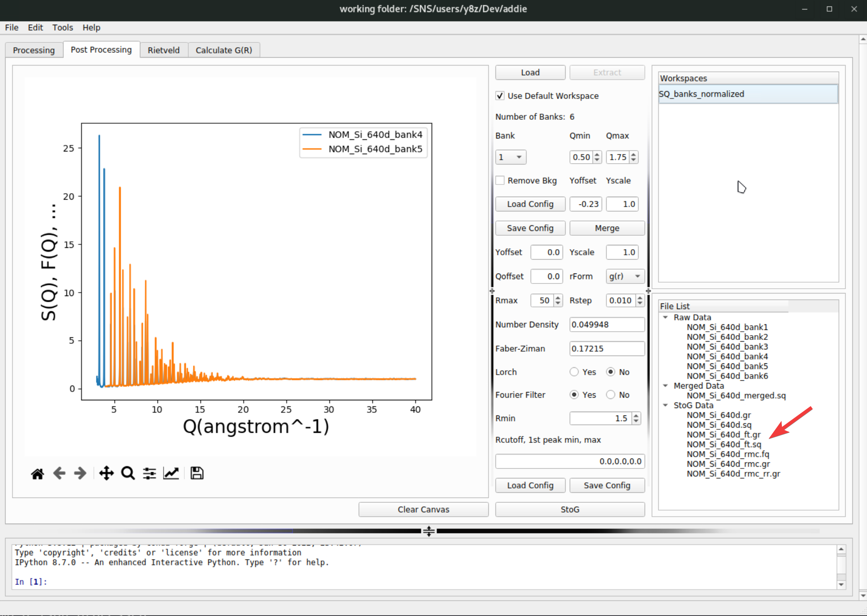Open the rForm g(r) dropdown
Screen dimensions: 867x616
click(625, 277)
